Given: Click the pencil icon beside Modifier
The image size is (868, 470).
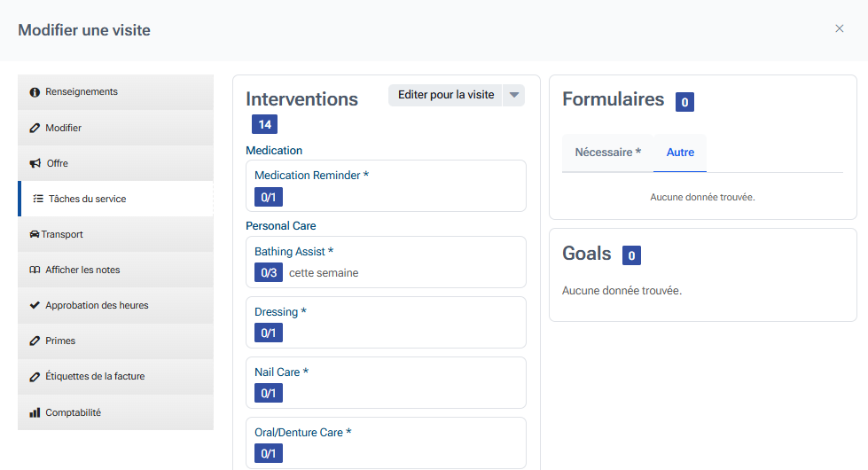Looking at the screenshot, I should (35, 128).
